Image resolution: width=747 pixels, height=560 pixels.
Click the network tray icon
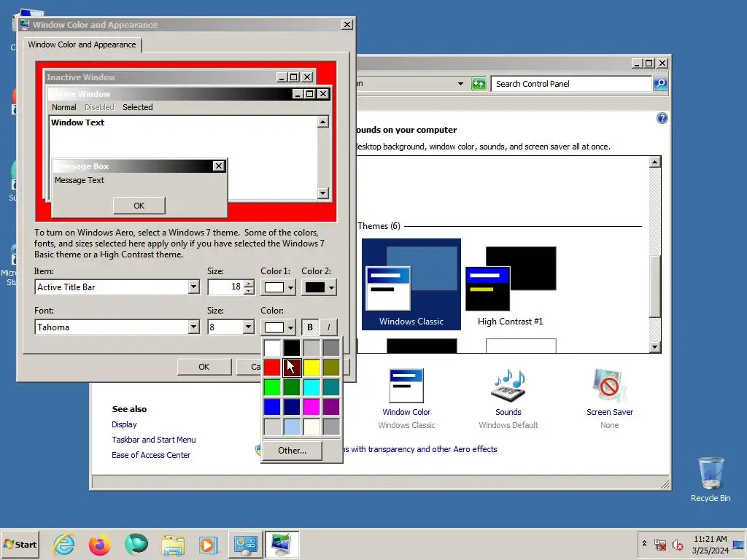point(659,544)
